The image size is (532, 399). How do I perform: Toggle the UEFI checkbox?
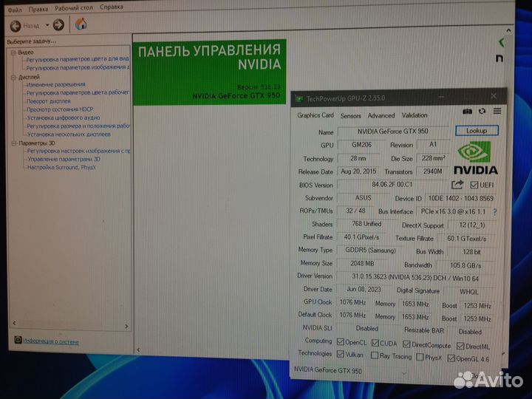(474, 185)
